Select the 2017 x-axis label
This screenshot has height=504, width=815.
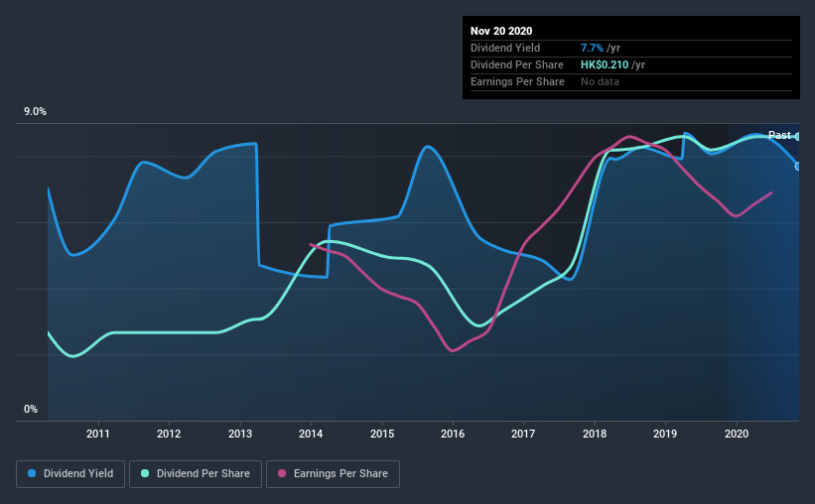523,434
